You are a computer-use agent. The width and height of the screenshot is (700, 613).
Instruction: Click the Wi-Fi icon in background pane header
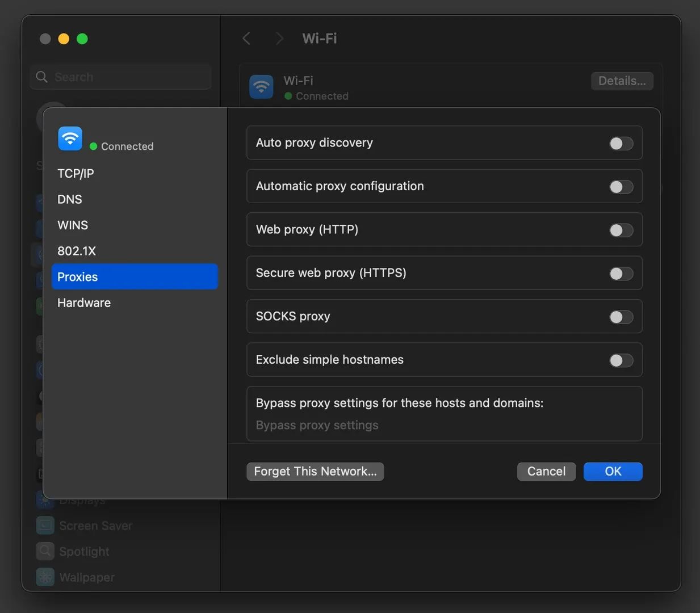261,87
